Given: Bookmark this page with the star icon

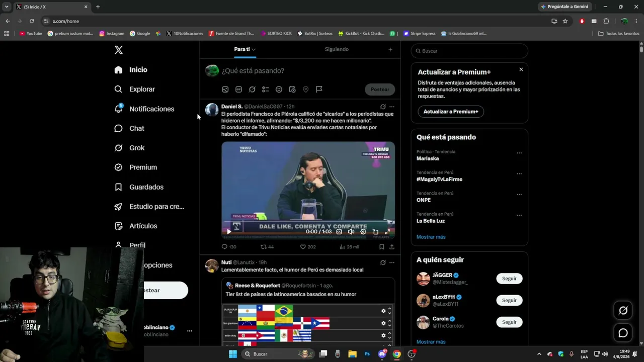Looking at the screenshot, I should 565,21.
